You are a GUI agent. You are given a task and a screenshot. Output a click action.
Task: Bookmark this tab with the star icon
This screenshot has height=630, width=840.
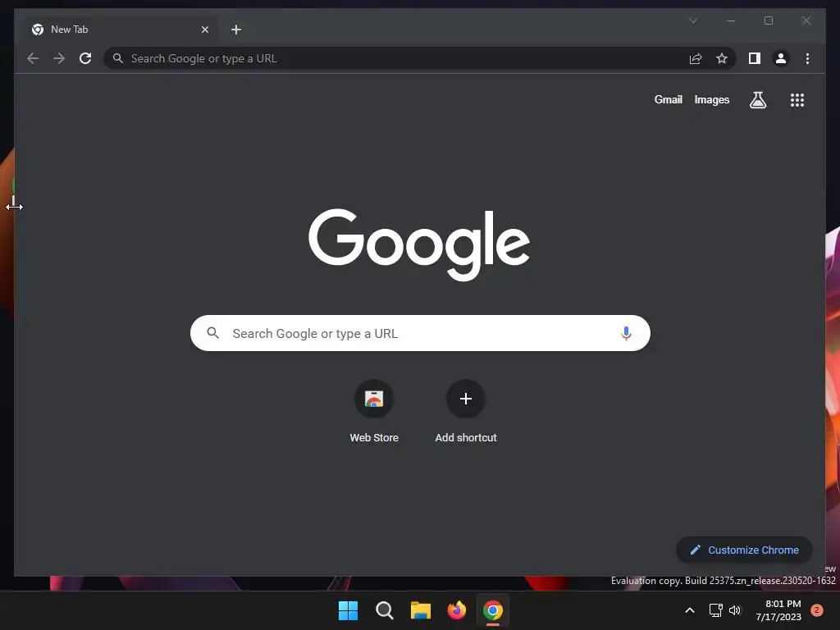(722, 58)
